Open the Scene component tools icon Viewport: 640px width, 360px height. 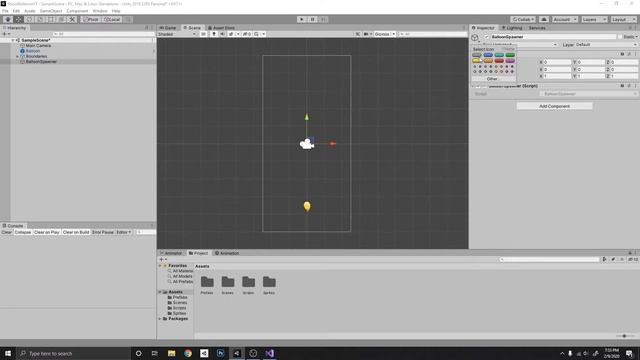(x=358, y=34)
